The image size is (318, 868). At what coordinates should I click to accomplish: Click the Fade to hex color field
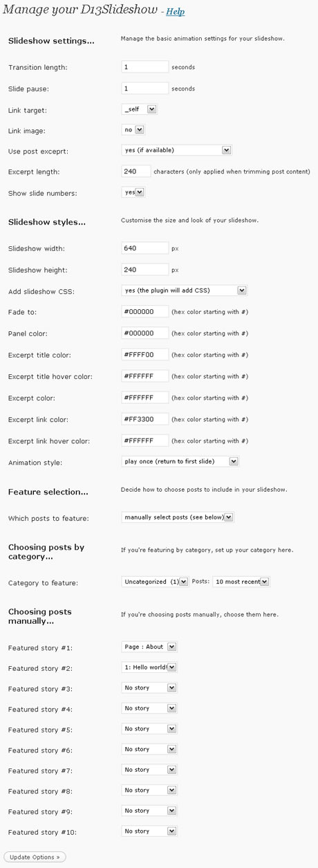click(x=145, y=312)
